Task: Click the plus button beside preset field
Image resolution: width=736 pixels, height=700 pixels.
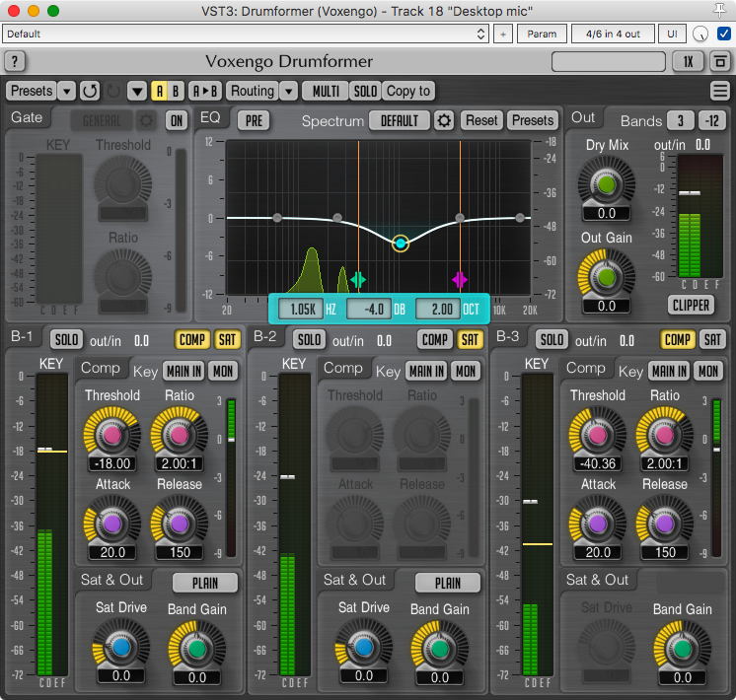Action: (x=503, y=34)
